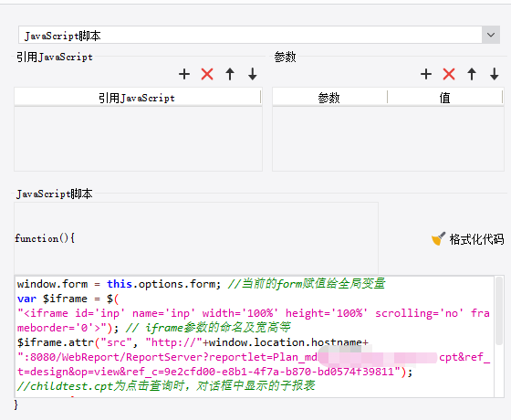Move referenced JavaScript entry down
This screenshot has height=420, width=511.
coord(253,74)
